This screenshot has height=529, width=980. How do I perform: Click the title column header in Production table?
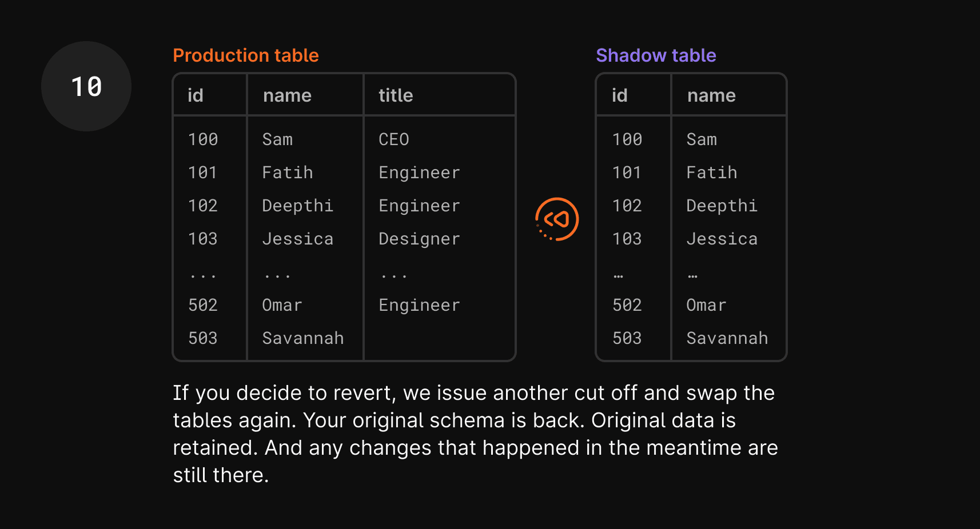pyautogui.click(x=396, y=95)
